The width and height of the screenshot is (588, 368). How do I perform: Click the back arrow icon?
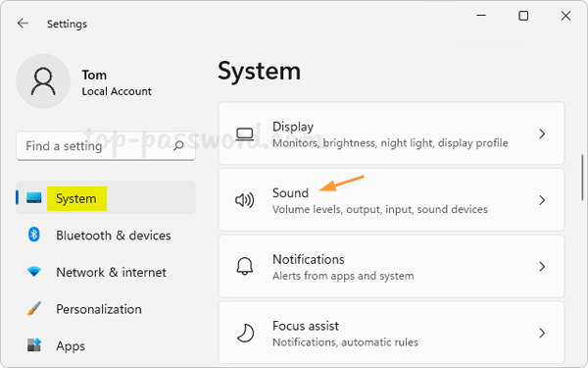click(23, 24)
